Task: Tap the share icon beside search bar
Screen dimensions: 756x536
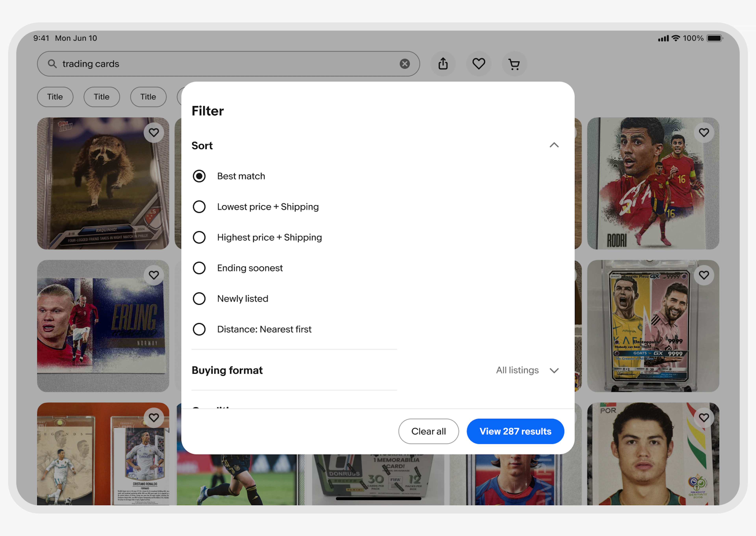Action: (x=443, y=64)
